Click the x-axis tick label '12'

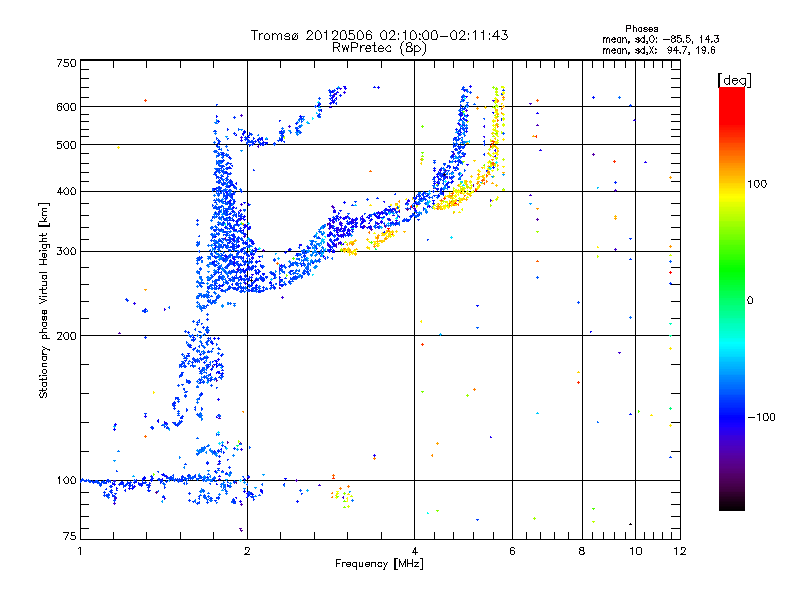point(680,551)
